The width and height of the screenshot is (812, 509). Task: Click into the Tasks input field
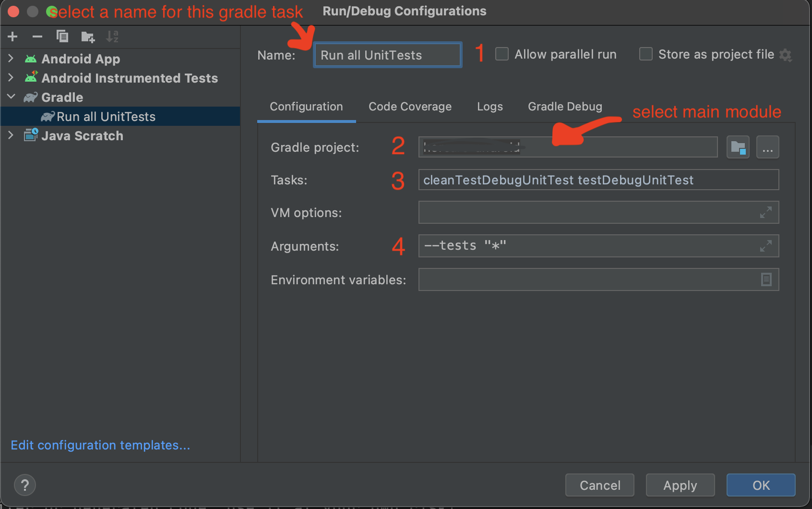click(598, 180)
